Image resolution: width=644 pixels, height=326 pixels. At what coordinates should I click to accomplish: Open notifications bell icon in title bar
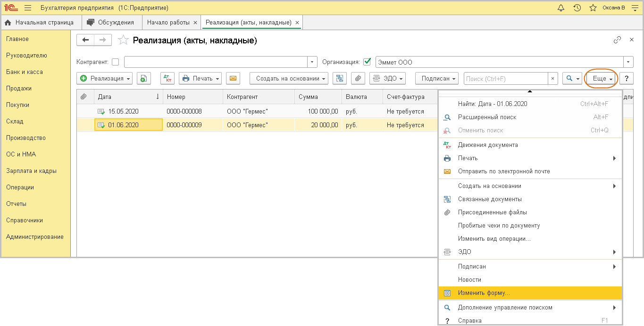tap(561, 8)
